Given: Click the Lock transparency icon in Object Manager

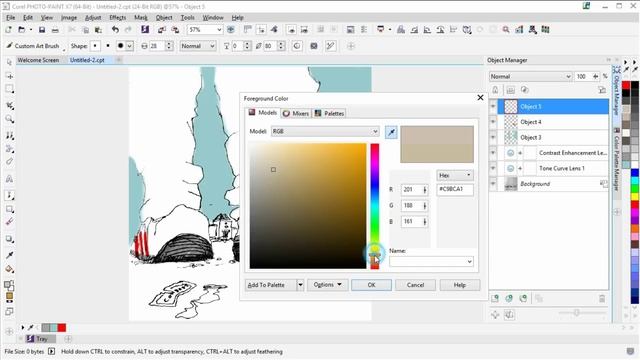Looking at the screenshot, I should pyautogui.click(x=495, y=90).
